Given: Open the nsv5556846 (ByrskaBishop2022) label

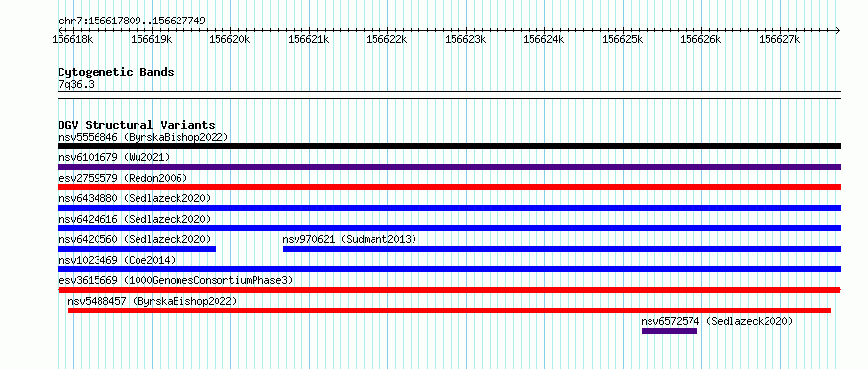Looking at the screenshot, I should coord(143,137).
